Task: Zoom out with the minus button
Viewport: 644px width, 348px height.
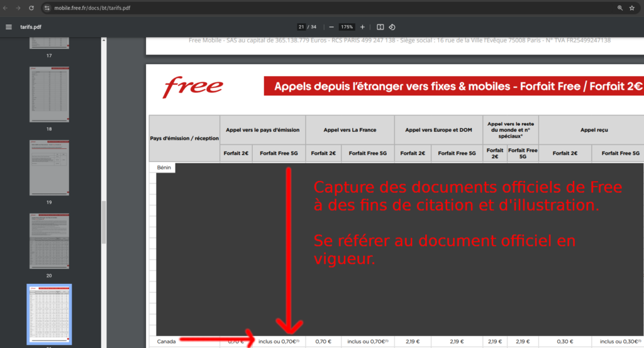Action: (331, 27)
